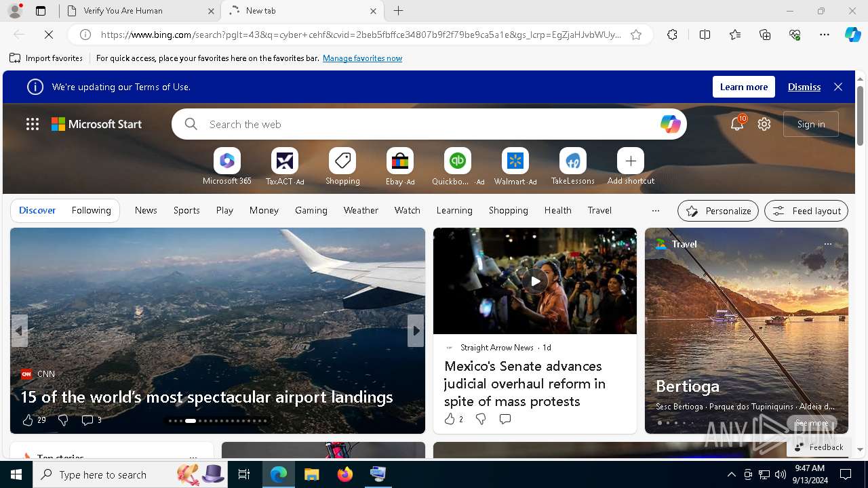The height and width of the screenshot is (488, 868).
Task: Comment on Mexico's Senate article
Action: 505,420
